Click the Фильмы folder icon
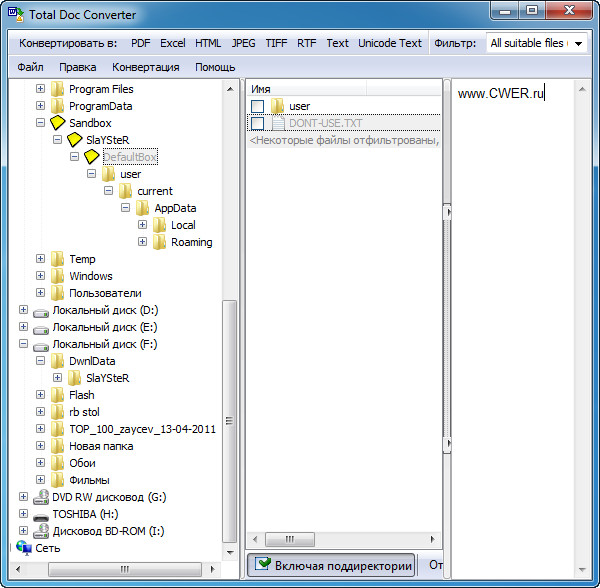Screen dimensions: 600x588 click(58, 480)
